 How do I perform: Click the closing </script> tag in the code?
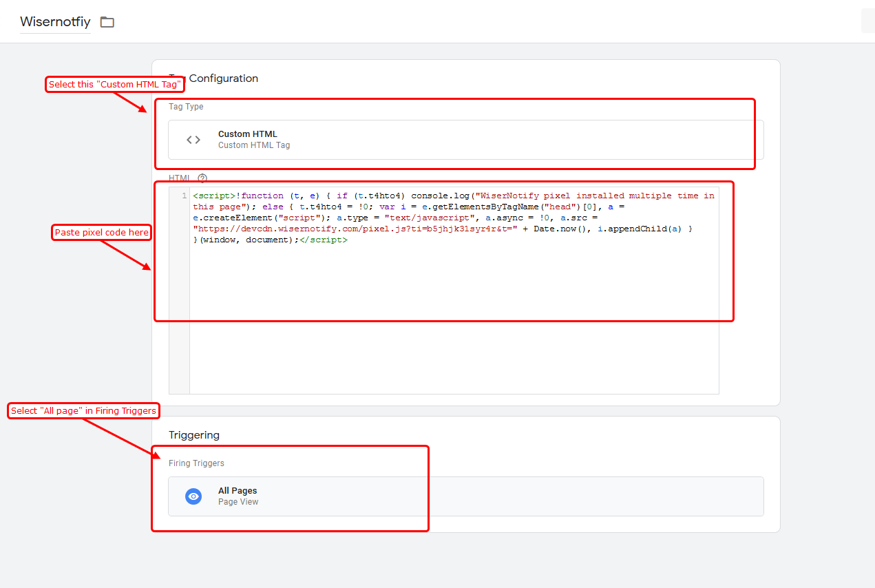point(324,240)
